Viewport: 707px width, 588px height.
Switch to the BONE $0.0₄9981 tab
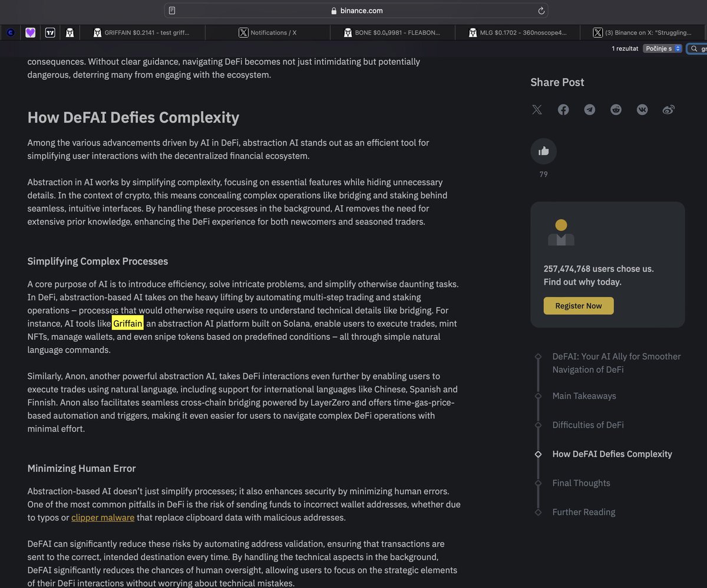[392, 33]
